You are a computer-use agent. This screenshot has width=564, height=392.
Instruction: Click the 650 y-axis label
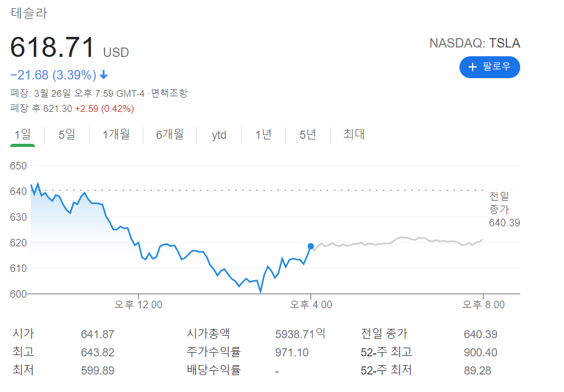coord(18,166)
